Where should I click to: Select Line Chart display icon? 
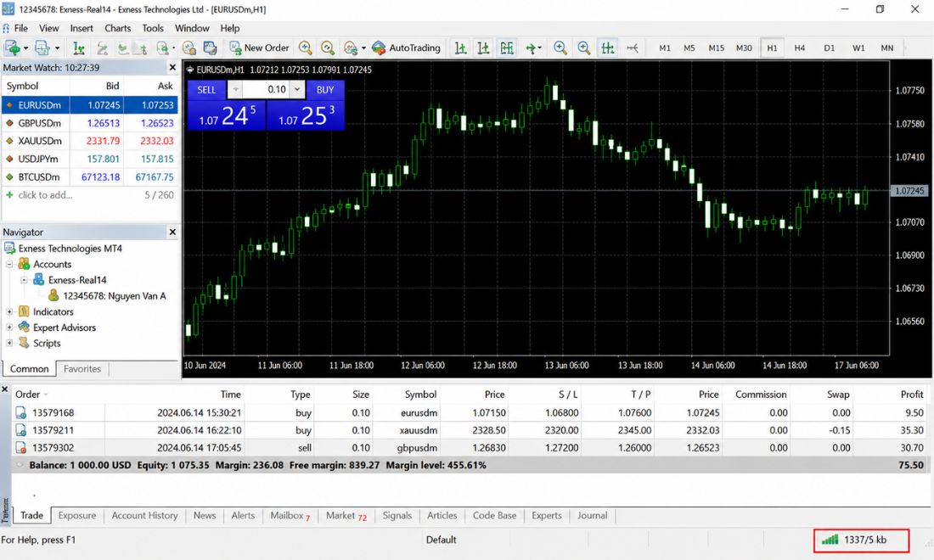(507, 48)
